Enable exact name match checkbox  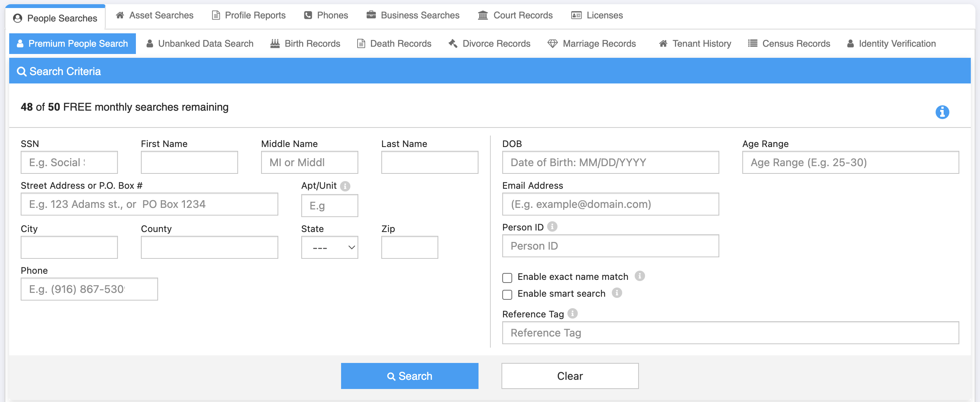(x=507, y=278)
